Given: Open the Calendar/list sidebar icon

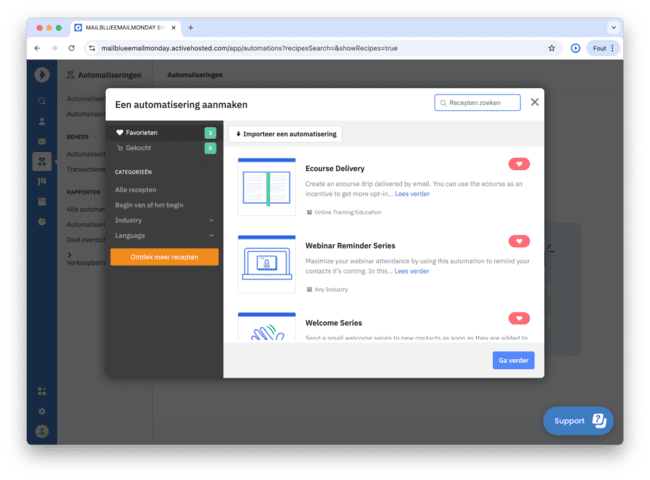Looking at the screenshot, I should [x=42, y=202].
